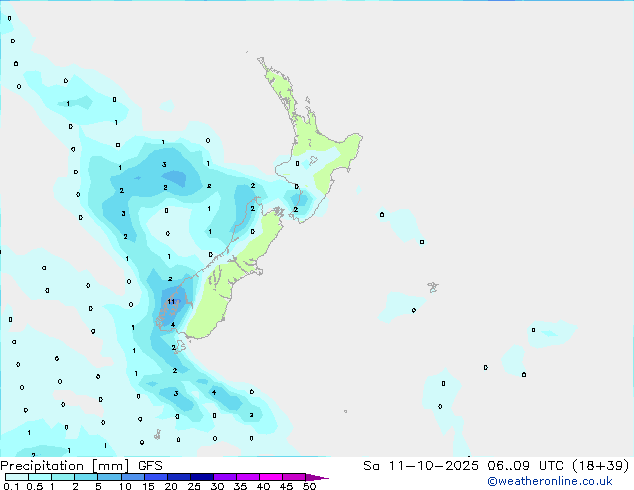Click the "20" legend scale label

click(x=171, y=486)
